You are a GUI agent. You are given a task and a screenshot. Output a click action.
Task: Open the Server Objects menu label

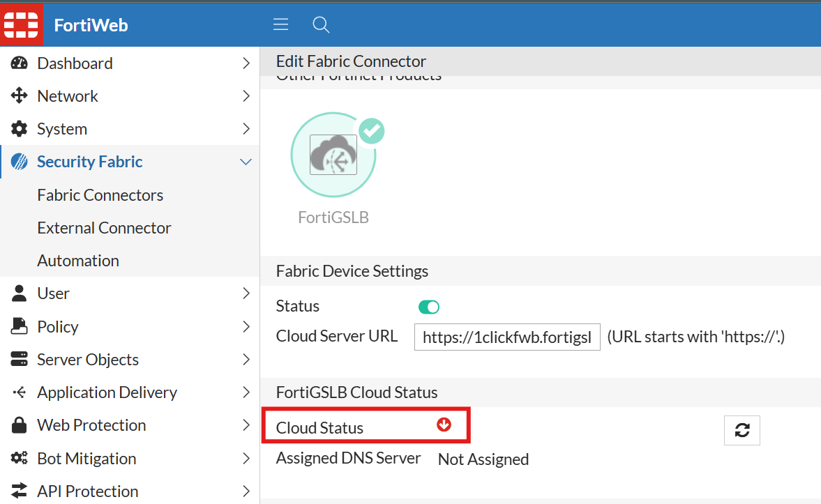(87, 360)
